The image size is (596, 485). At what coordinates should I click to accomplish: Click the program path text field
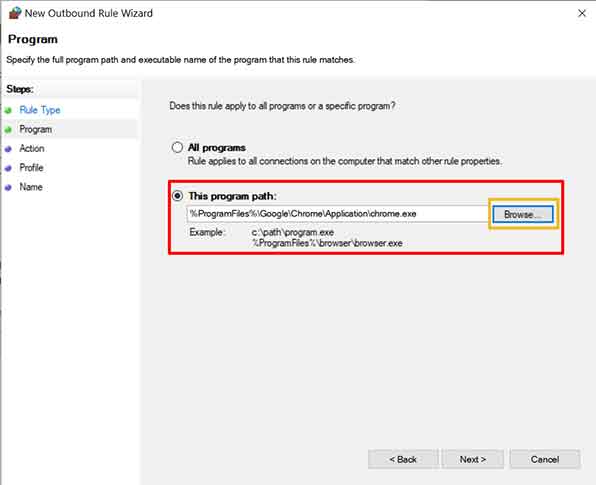(338, 214)
